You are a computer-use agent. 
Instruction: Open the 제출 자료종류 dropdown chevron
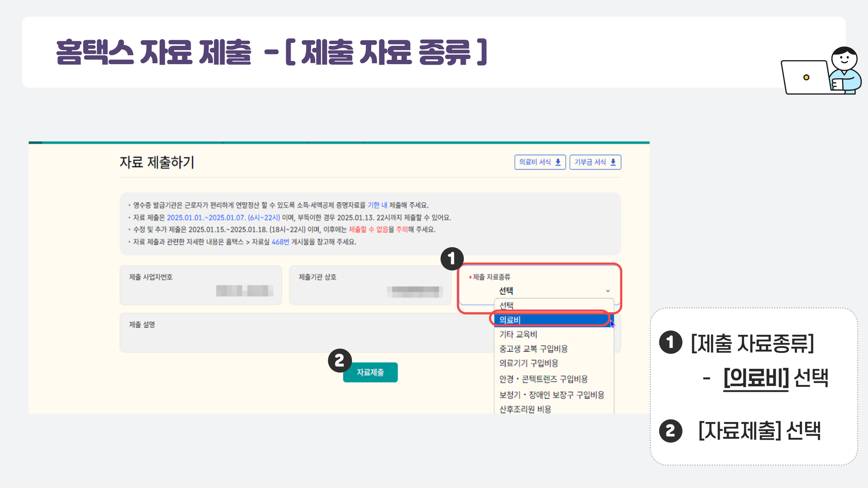[608, 291]
